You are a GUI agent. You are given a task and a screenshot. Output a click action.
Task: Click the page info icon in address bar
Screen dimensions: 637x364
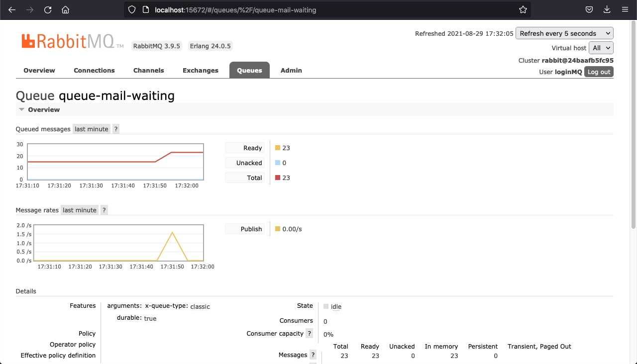[146, 9]
